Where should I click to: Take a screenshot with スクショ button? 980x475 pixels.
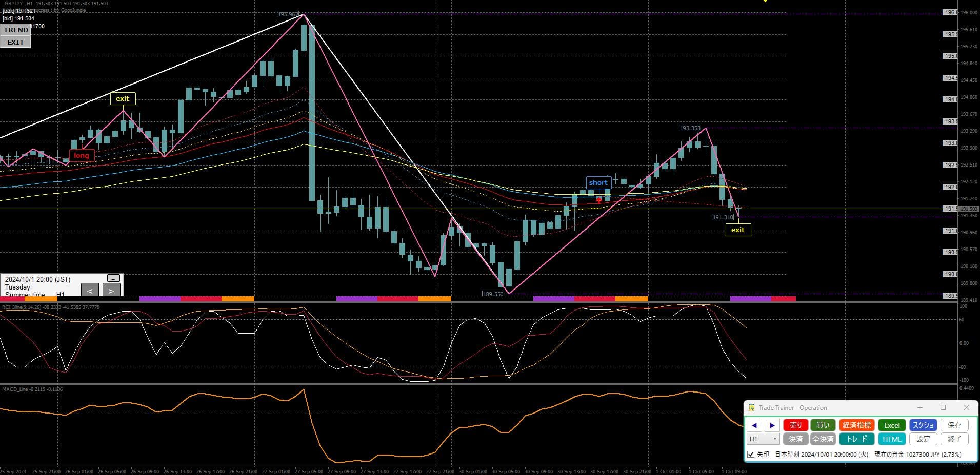pyautogui.click(x=923, y=425)
